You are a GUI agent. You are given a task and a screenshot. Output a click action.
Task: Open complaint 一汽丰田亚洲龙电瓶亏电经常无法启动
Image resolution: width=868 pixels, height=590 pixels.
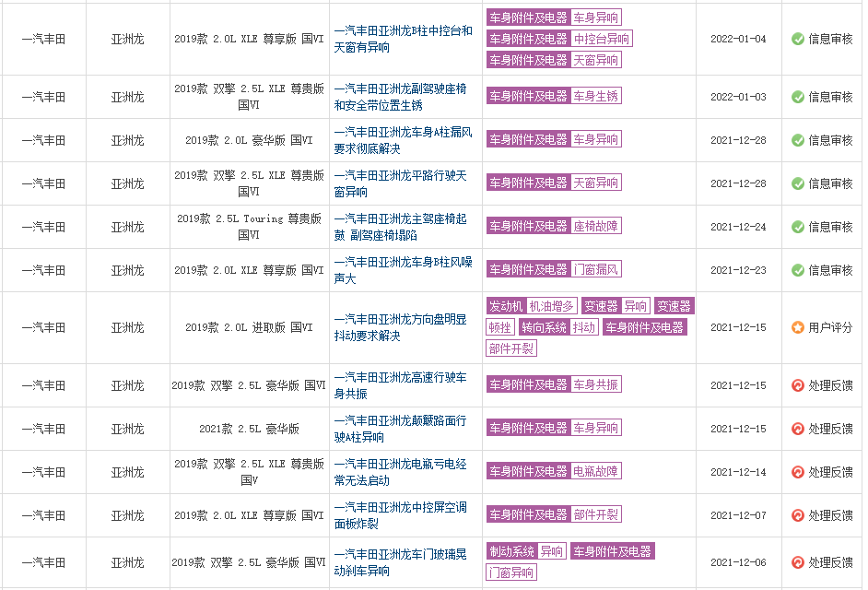400,472
